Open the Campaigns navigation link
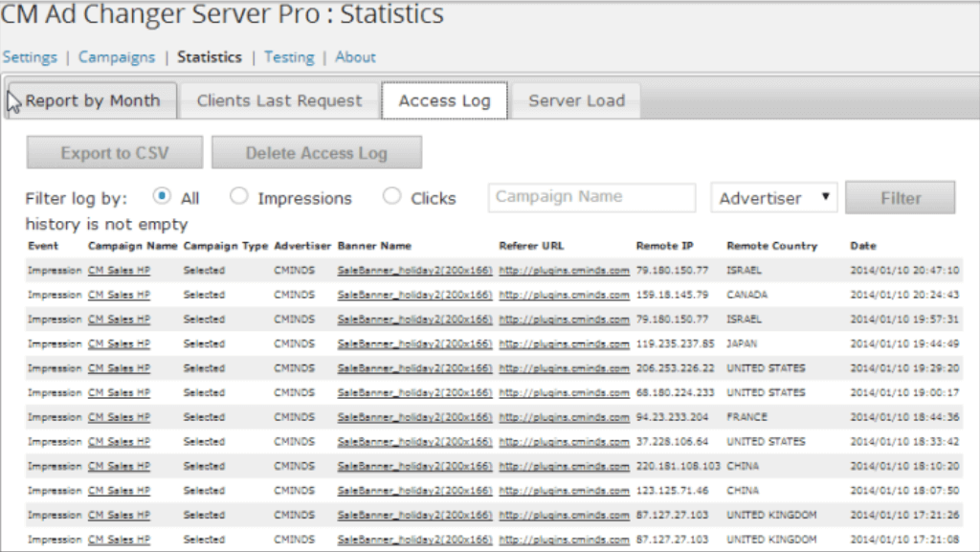980x552 pixels. coord(117,57)
